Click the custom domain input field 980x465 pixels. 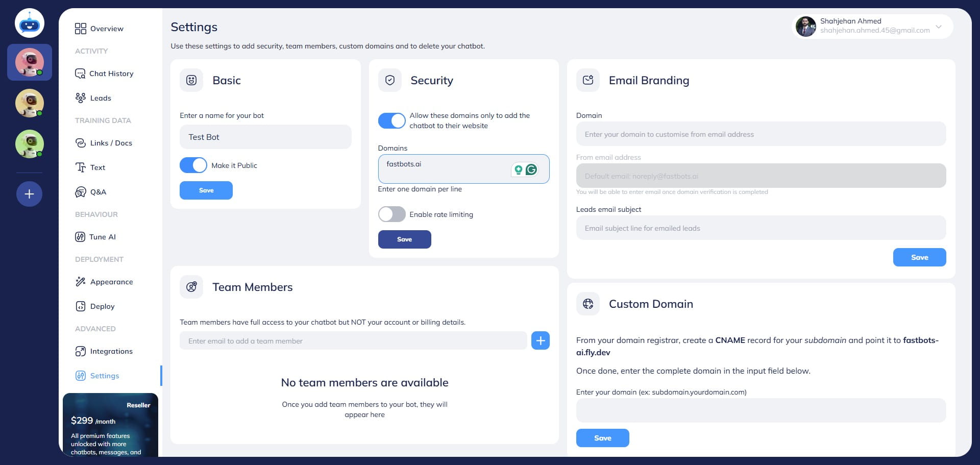click(x=761, y=410)
